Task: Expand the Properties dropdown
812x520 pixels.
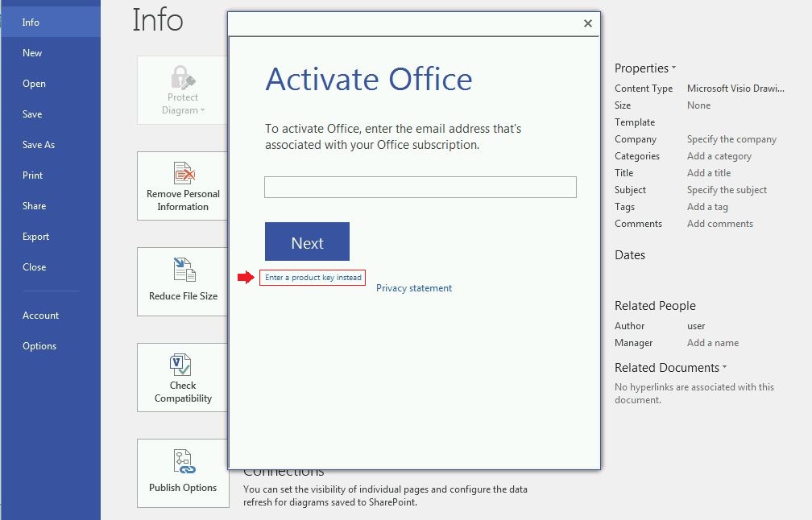Action: click(673, 68)
